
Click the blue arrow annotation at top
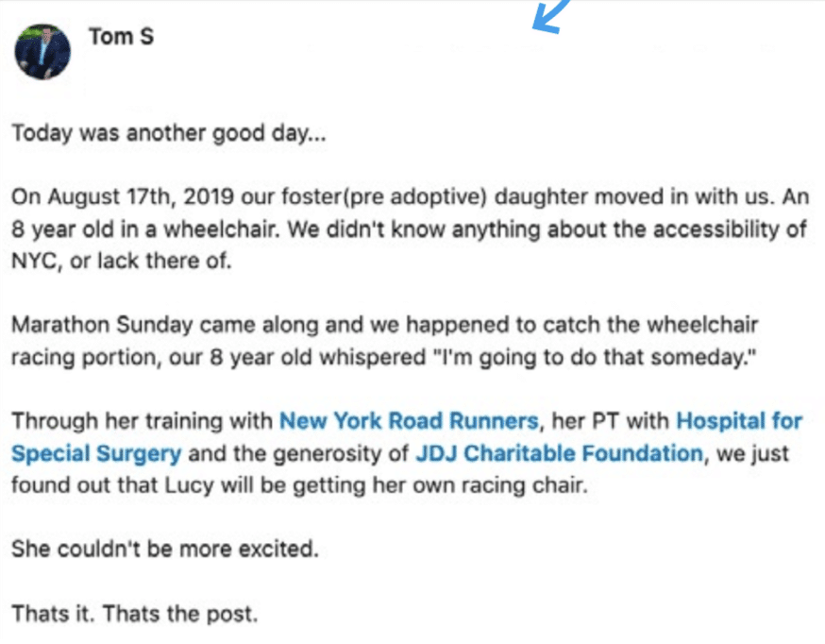point(549,16)
